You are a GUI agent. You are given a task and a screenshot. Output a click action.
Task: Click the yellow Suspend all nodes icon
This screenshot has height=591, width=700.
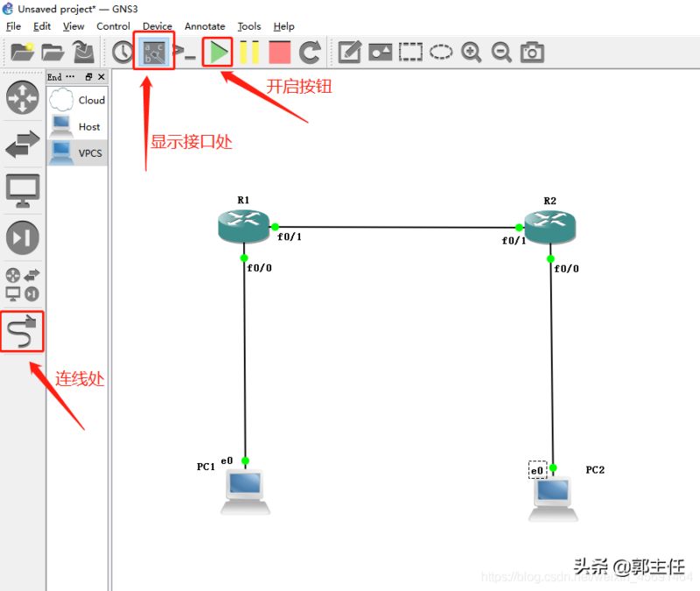249,53
